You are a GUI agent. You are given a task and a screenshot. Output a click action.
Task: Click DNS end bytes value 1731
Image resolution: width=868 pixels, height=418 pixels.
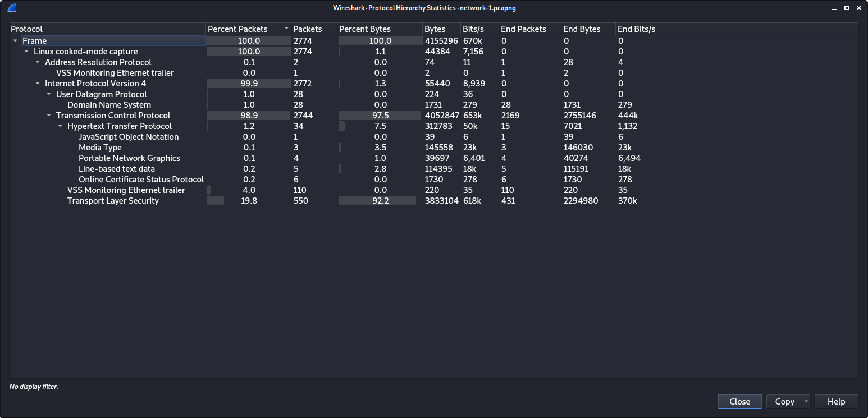573,105
